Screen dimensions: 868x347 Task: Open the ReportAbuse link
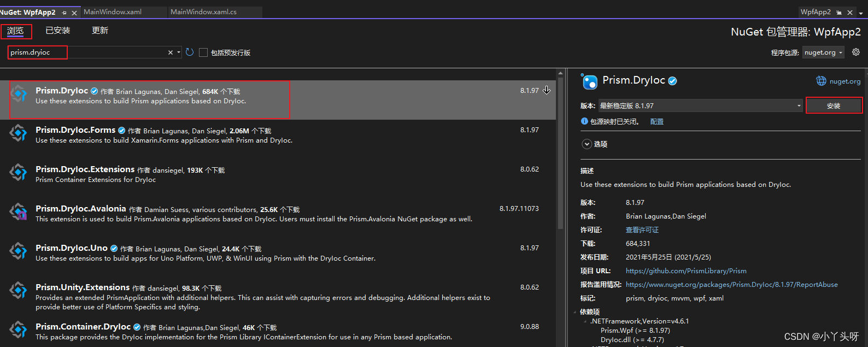(x=732, y=285)
